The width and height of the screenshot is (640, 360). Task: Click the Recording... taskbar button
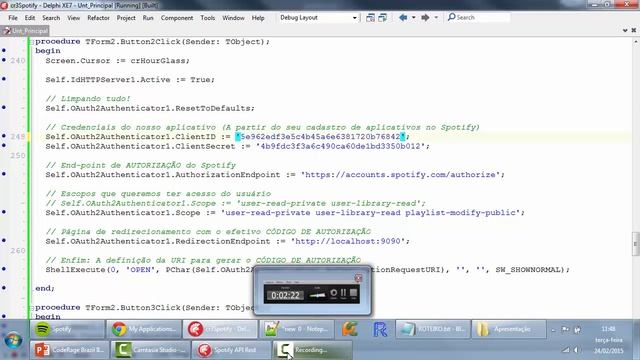(x=312, y=350)
